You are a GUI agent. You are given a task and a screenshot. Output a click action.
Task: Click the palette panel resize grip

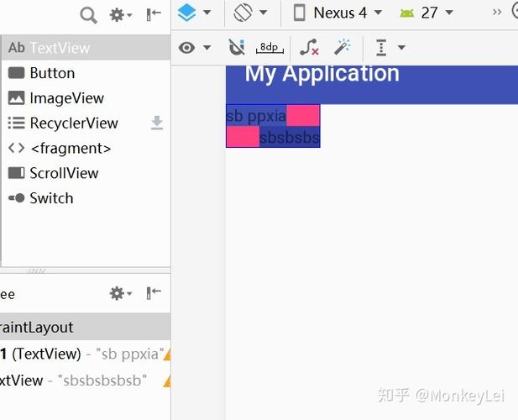pyautogui.click(x=36, y=271)
